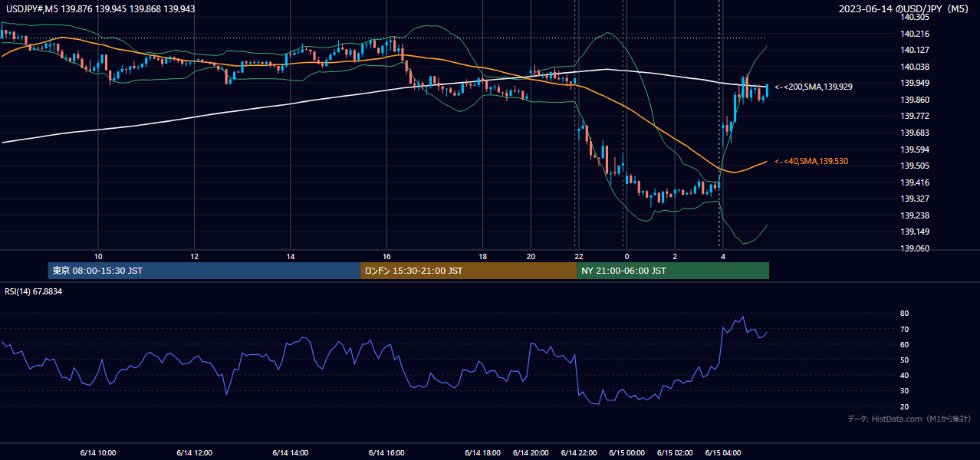Click price axis value 139.149
This screenshot has width=980, height=460.
coord(916,232)
